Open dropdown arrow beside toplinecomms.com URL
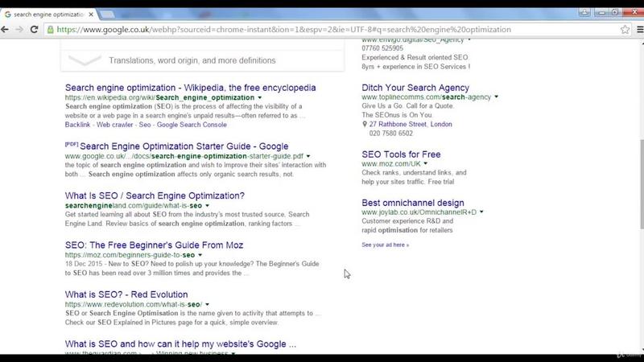The height and width of the screenshot is (362, 644). (496, 97)
